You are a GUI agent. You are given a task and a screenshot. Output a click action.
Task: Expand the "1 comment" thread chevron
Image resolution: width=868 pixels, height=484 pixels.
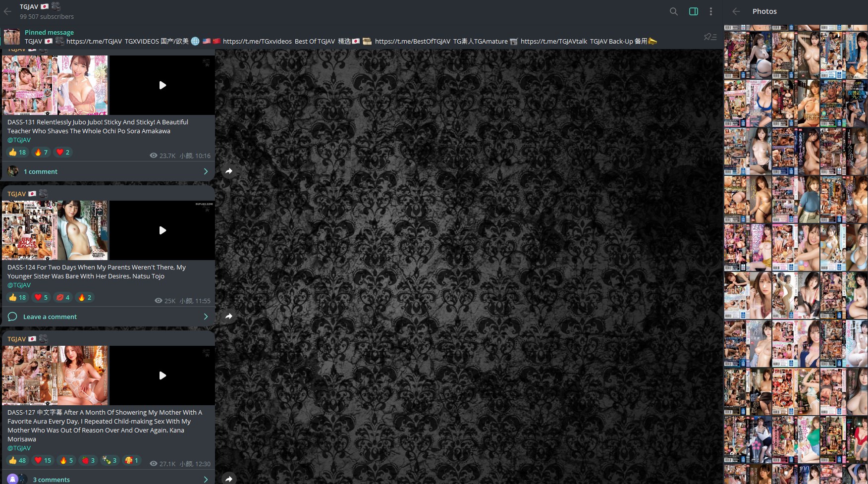[x=206, y=171]
